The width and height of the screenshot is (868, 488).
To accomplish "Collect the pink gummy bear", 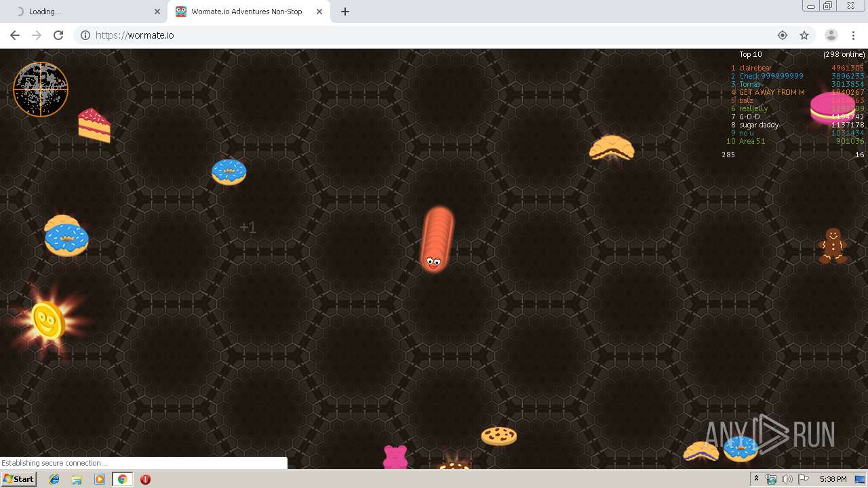I will 395,457.
